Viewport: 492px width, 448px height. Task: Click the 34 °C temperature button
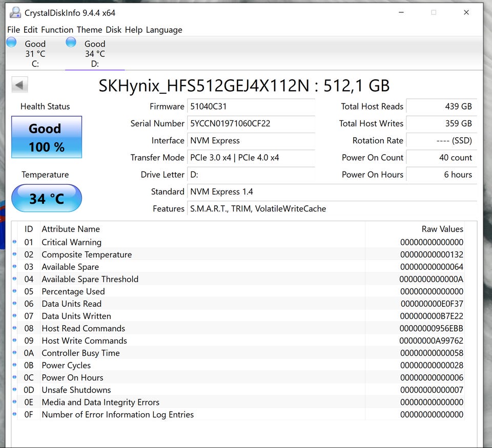[x=47, y=198]
